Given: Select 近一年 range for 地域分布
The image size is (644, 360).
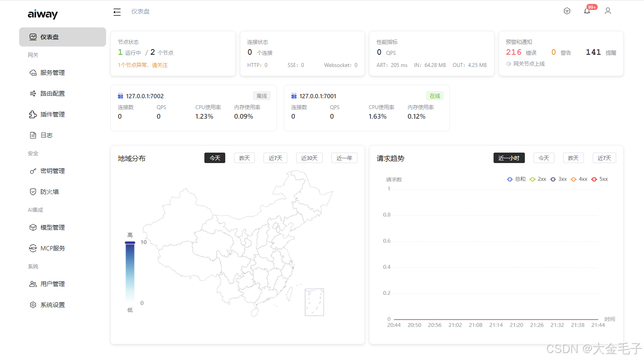Looking at the screenshot, I should [x=344, y=158].
